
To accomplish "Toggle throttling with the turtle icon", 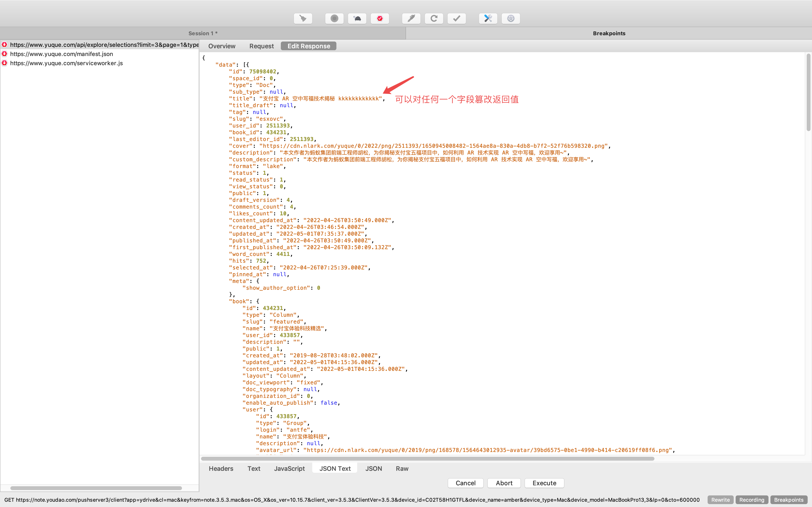I will pos(357,18).
